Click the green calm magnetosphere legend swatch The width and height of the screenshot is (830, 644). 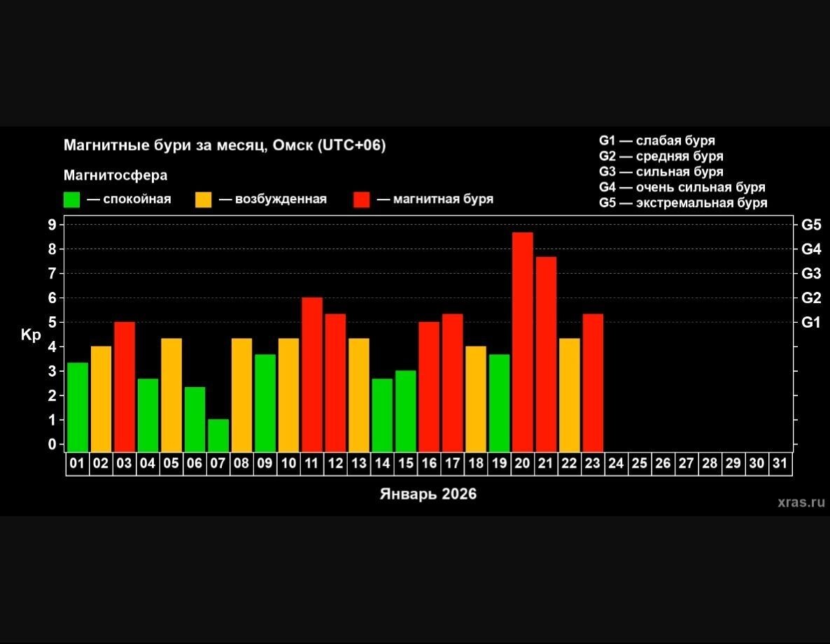71,199
